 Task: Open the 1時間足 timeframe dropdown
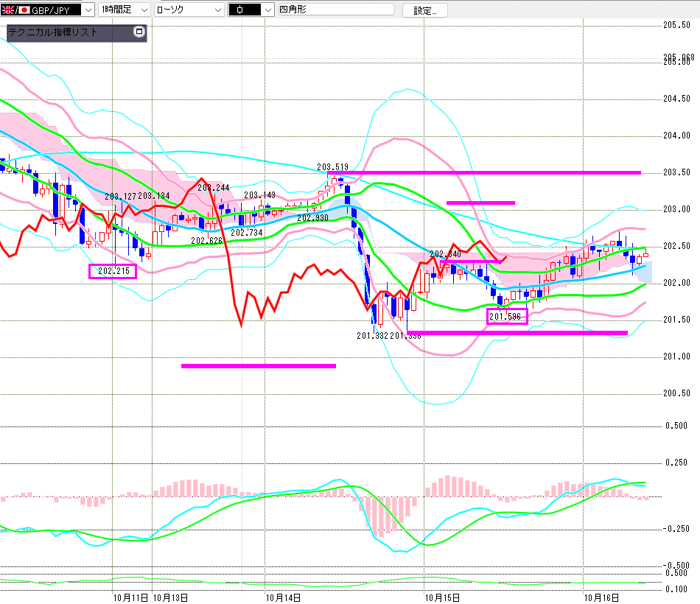pos(124,10)
